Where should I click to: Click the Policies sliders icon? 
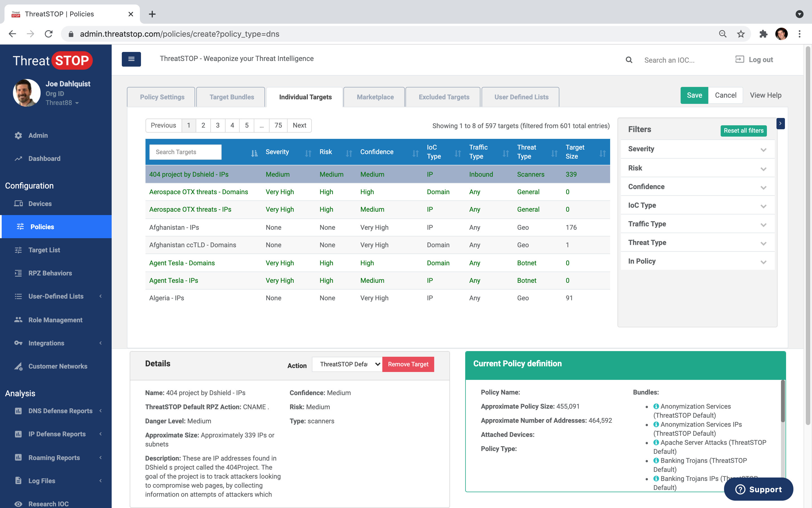pos(20,227)
